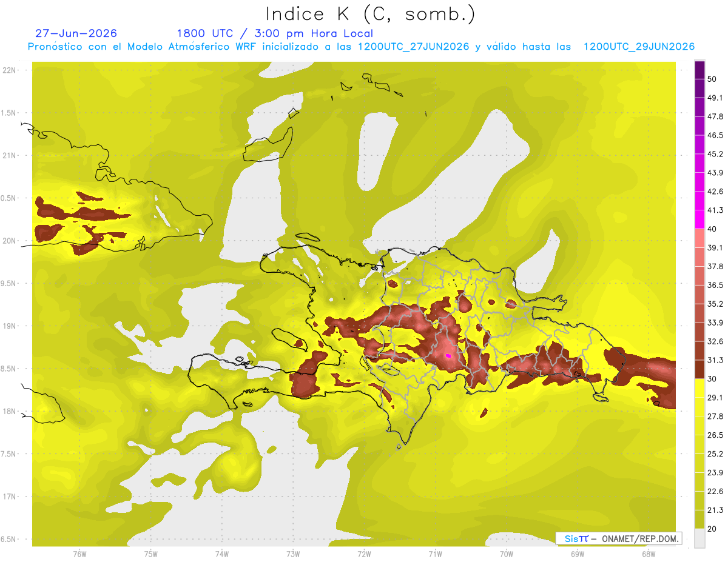Click the '70W' longitude axis label
Screen dimensions: 728x562
(x=507, y=554)
